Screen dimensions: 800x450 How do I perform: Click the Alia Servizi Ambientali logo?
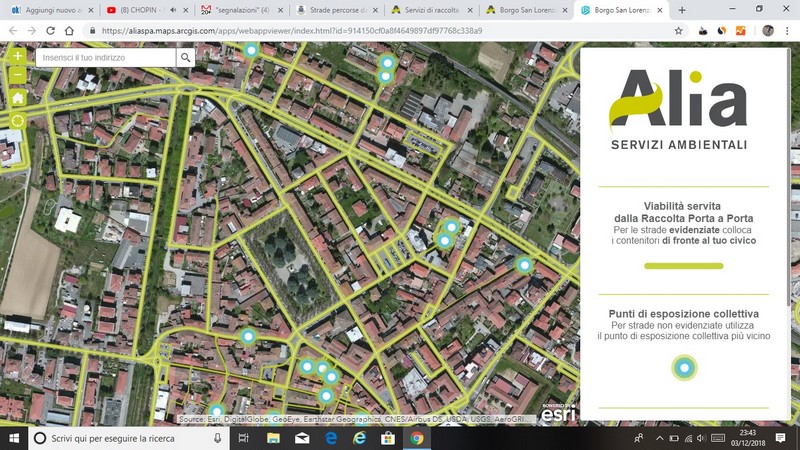tap(679, 109)
